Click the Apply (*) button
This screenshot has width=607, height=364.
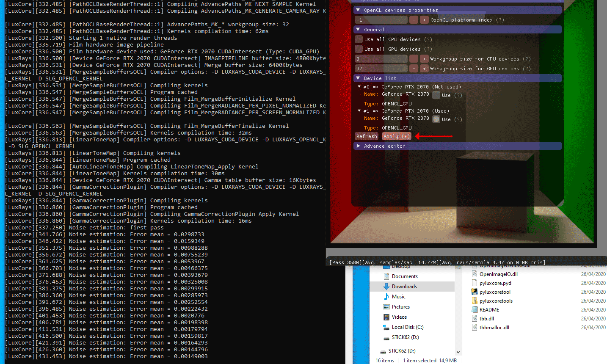(396, 136)
